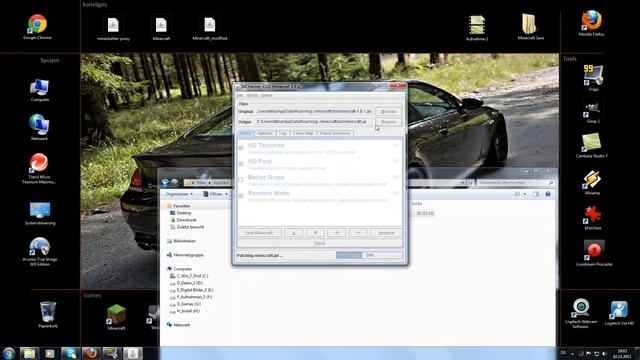Open the Öffnen dropdown arrow in Explorer

click(227, 194)
